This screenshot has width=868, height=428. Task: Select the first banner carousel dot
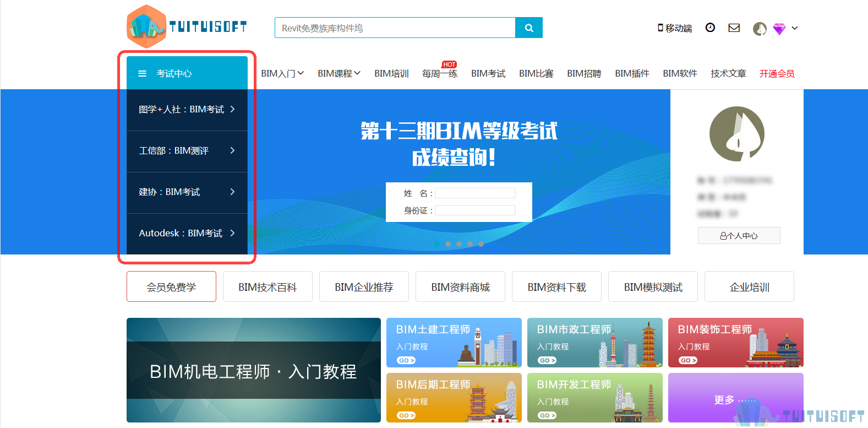(437, 243)
